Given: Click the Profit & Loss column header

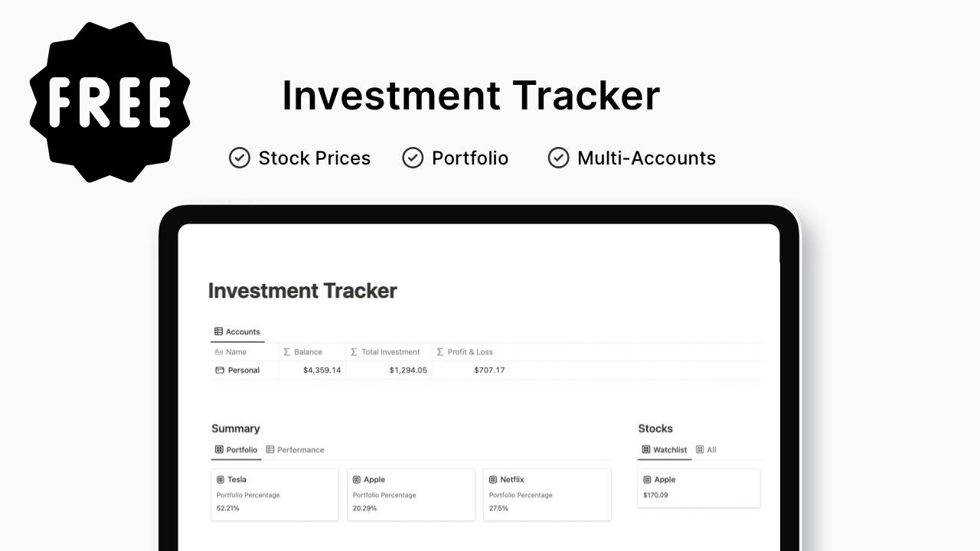Looking at the screenshot, I should click(465, 352).
